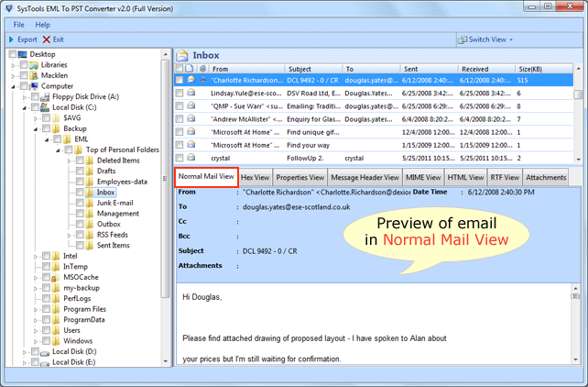Screen dimensions: 588x387
Task: Sort emails by From column
Action: pyautogui.click(x=245, y=69)
